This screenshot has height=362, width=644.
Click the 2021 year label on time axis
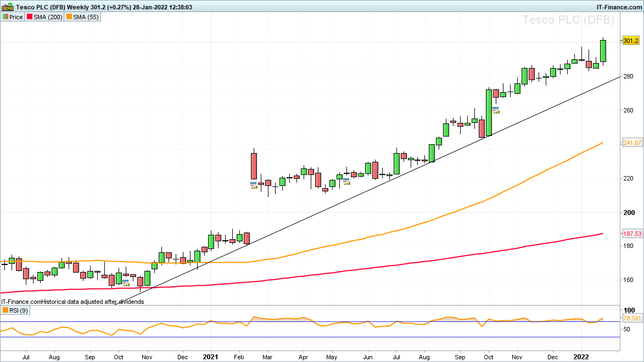pos(211,357)
